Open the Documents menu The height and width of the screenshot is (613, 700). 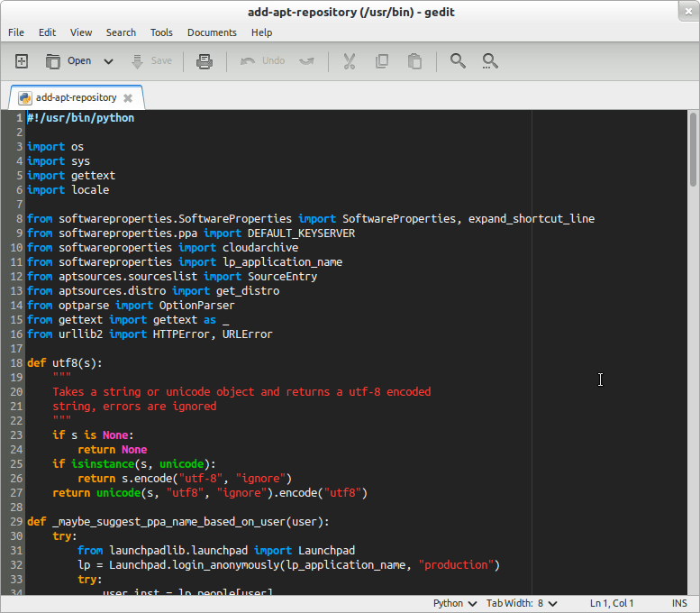[x=212, y=32]
